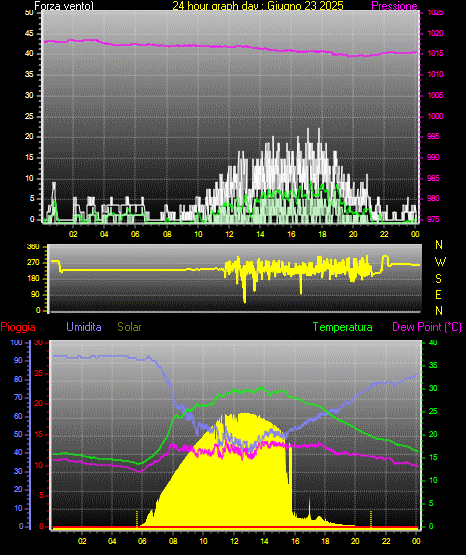The width and height of the screenshot is (466, 555).
Task: Click the W compass letter on wind direction
Action: pyautogui.click(x=440, y=262)
